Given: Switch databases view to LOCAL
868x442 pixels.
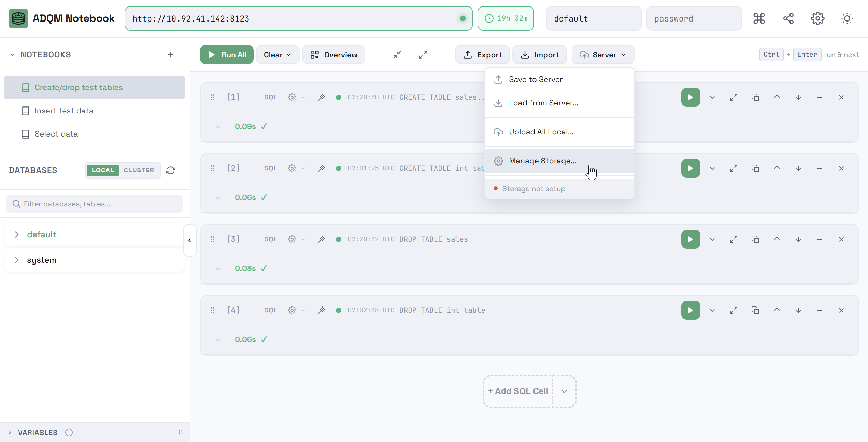Looking at the screenshot, I should click(103, 170).
